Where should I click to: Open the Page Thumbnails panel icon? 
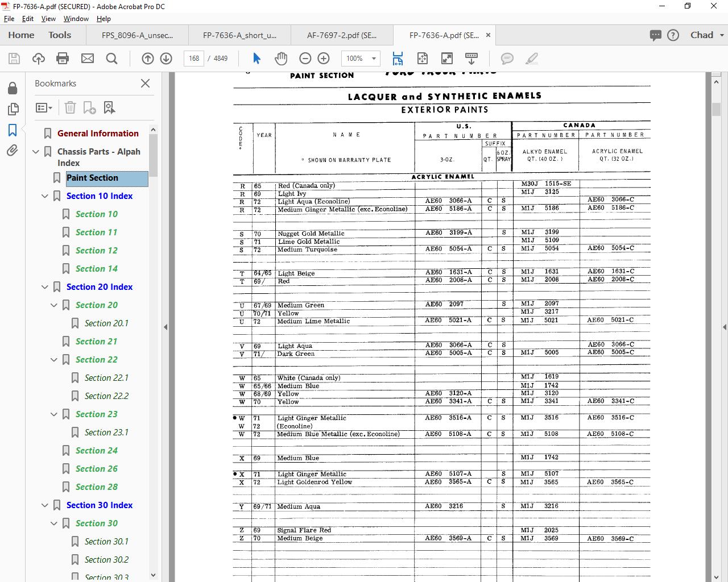pos(12,109)
